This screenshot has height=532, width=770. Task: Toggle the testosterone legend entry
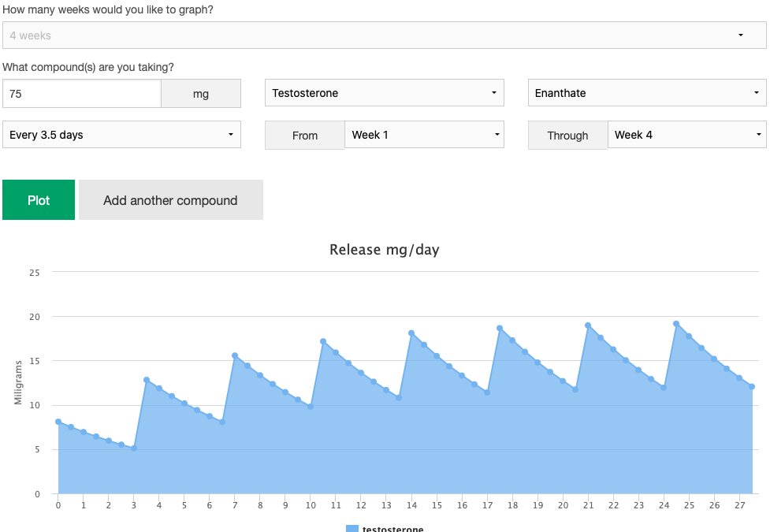[x=392, y=529]
